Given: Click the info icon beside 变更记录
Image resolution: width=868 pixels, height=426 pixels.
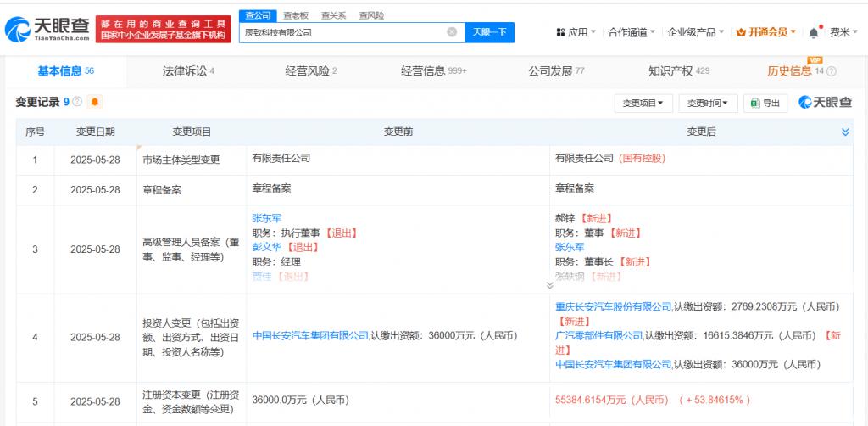Looking at the screenshot, I should pos(77,102).
